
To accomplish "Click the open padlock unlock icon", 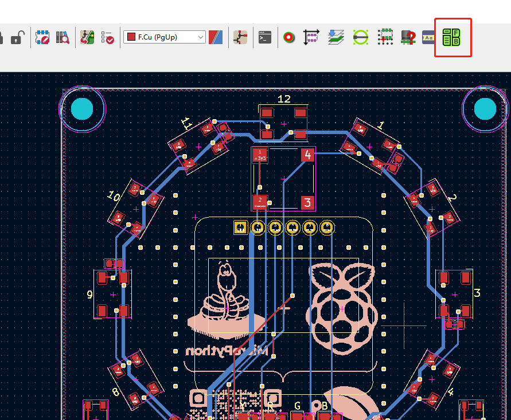I will [18, 37].
